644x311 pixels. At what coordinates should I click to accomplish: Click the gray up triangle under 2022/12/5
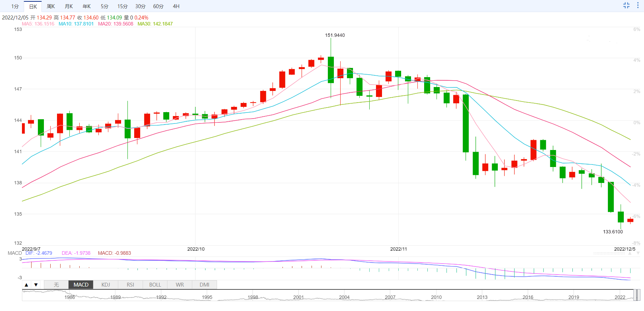629,253
